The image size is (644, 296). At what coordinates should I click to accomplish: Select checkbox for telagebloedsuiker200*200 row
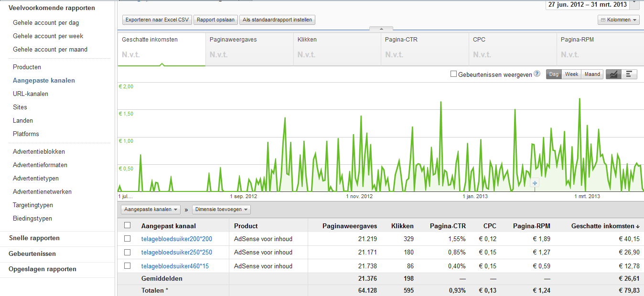click(x=128, y=239)
